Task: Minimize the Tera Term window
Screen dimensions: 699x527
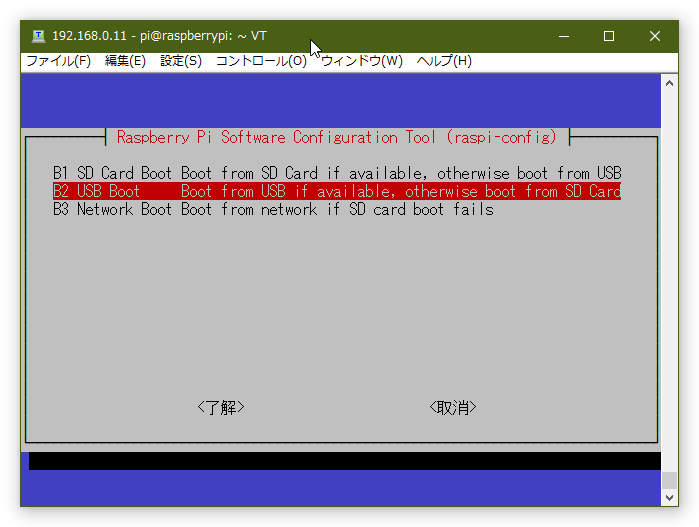Action: [x=564, y=36]
